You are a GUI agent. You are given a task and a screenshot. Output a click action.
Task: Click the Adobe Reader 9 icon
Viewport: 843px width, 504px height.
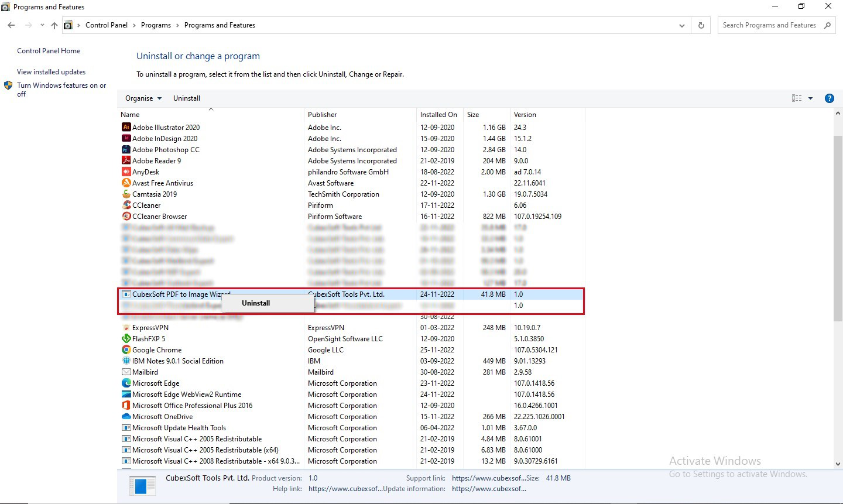[x=126, y=160]
